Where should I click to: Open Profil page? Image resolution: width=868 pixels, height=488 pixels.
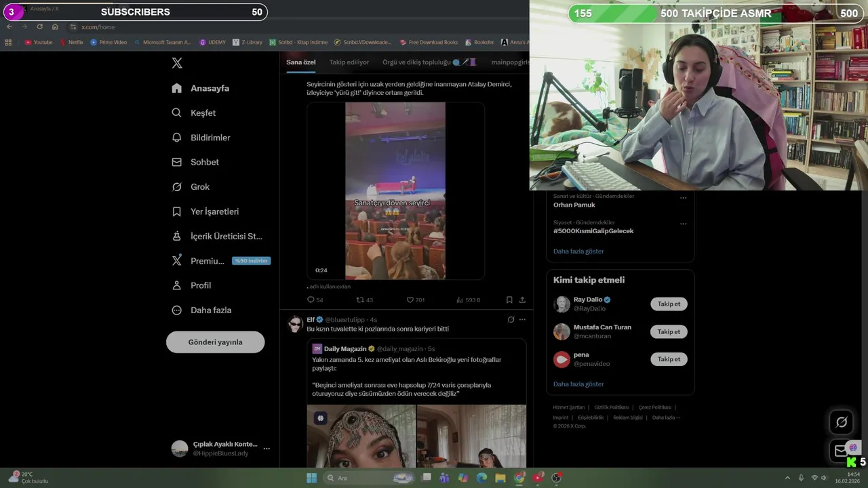(192, 285)
